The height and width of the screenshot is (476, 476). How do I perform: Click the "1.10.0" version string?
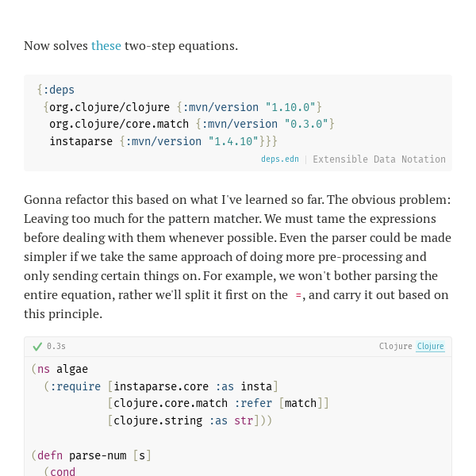click(x=290, y=107)
